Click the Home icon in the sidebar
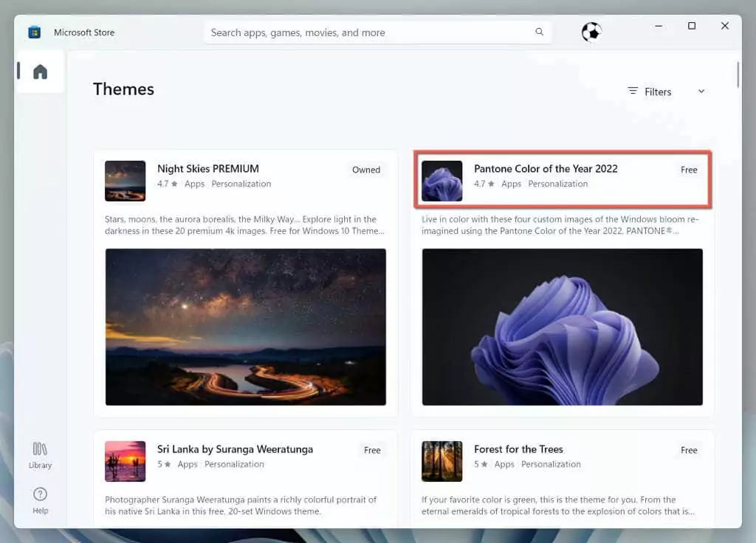756x543 pixels. click(x=40, y=72)
